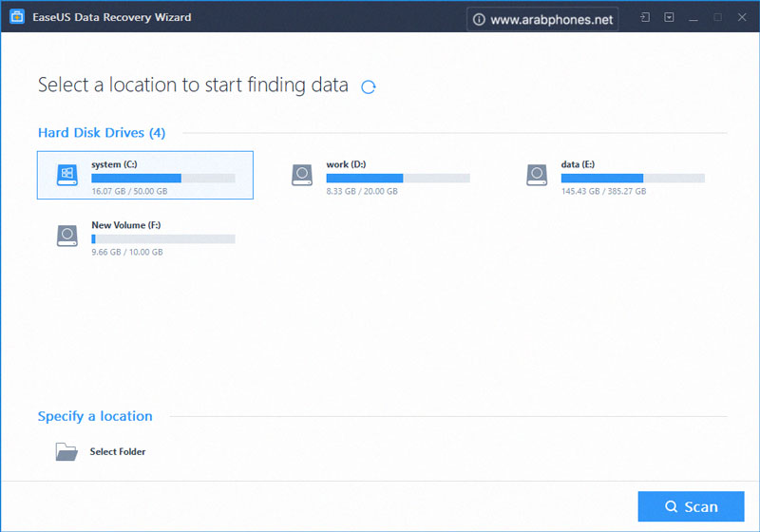Click the data (E:) usage bar
760x532 pixels.
tap(633, 178)
